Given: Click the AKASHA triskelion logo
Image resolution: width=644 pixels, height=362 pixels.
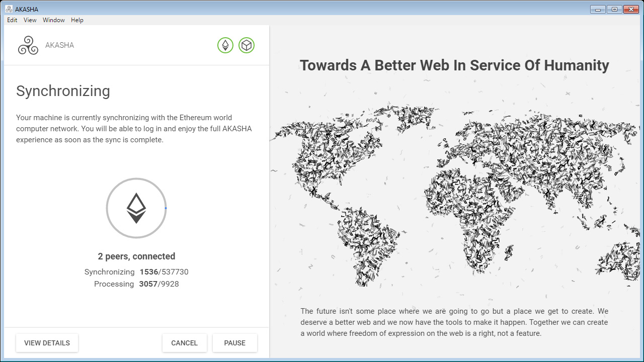Looking at the screenshot, I should pyautogui.click(x=28, y=45).
